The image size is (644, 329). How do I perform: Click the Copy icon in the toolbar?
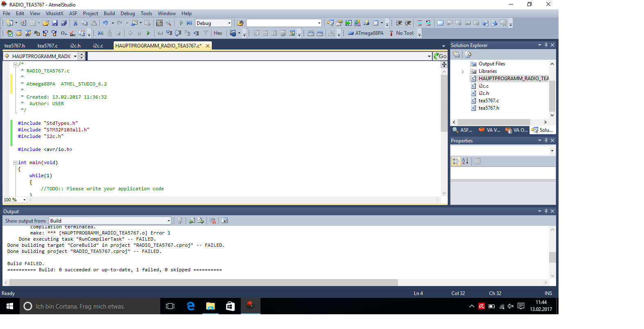[x=85, y=23]
